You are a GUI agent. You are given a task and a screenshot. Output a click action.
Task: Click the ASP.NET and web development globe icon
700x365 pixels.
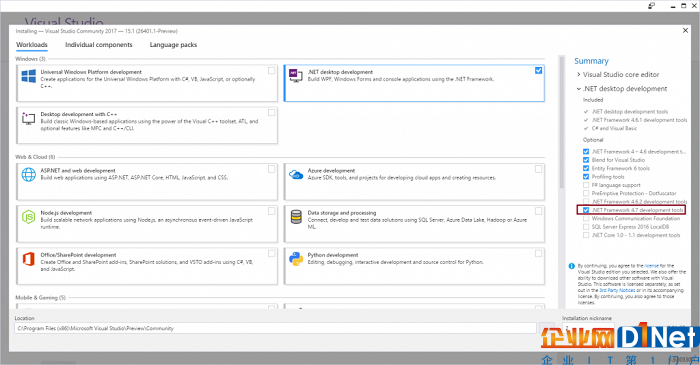click(x=29, y=175)
